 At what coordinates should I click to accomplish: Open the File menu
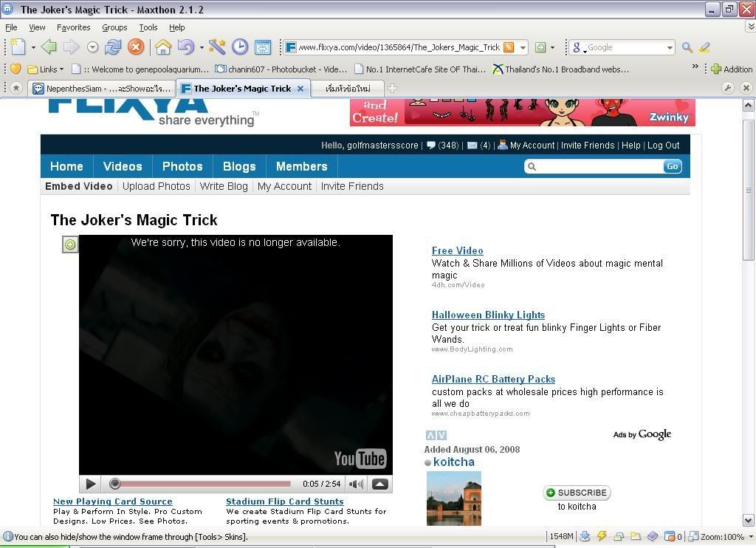[x=11, y=27]
